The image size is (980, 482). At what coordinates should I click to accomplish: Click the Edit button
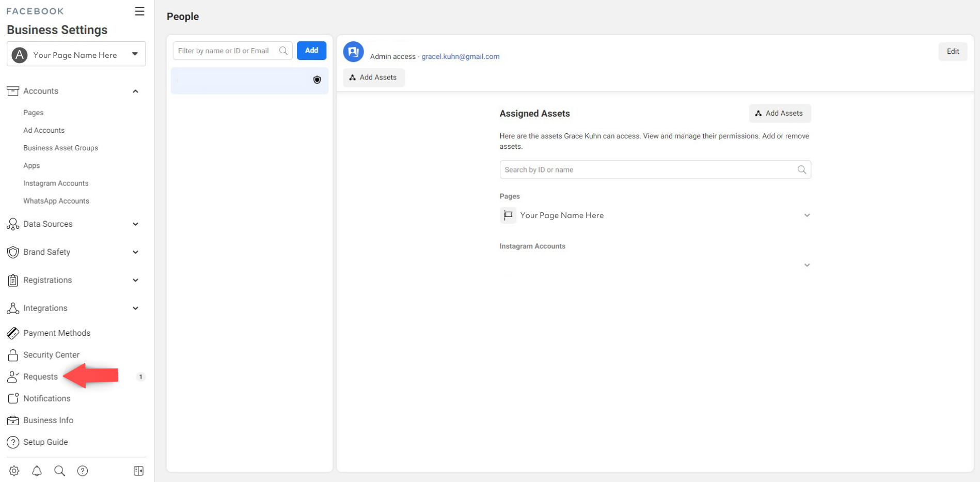(953, 52)
